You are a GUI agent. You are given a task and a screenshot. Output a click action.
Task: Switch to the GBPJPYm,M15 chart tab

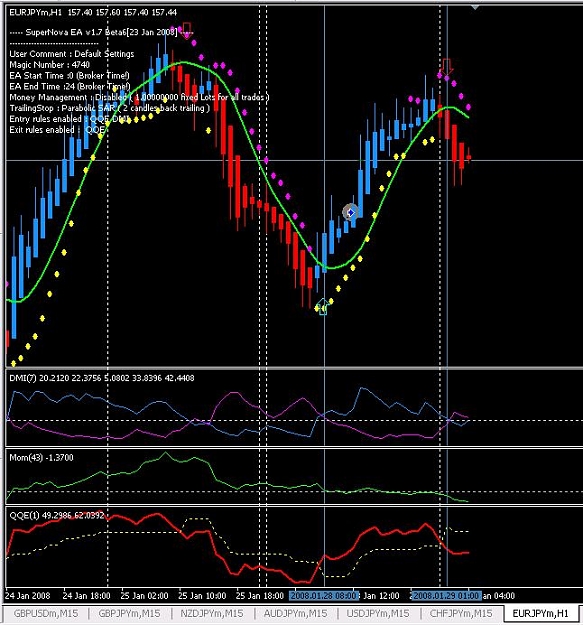click(x=129, y=613)
